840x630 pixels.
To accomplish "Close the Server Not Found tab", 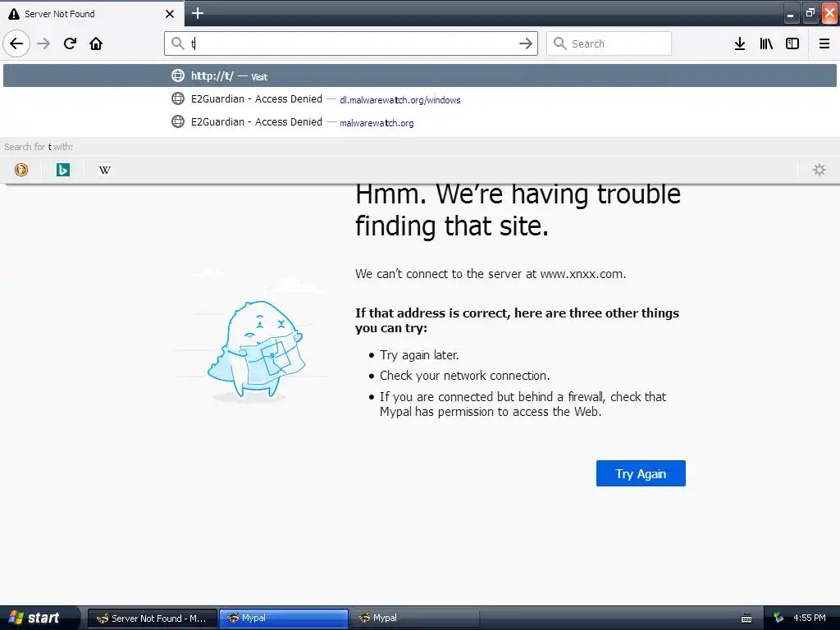I will pyautogui.click(x=170, y=14).
